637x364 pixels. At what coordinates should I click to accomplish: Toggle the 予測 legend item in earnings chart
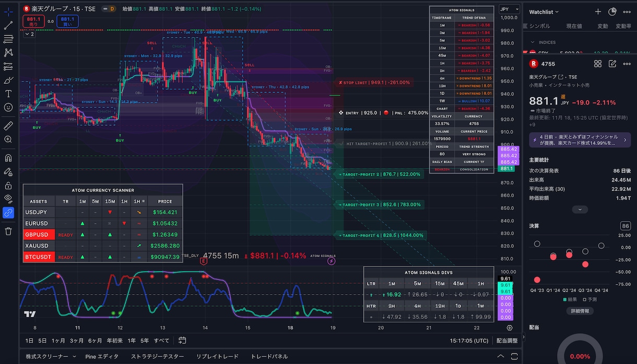tap(590, 299)
